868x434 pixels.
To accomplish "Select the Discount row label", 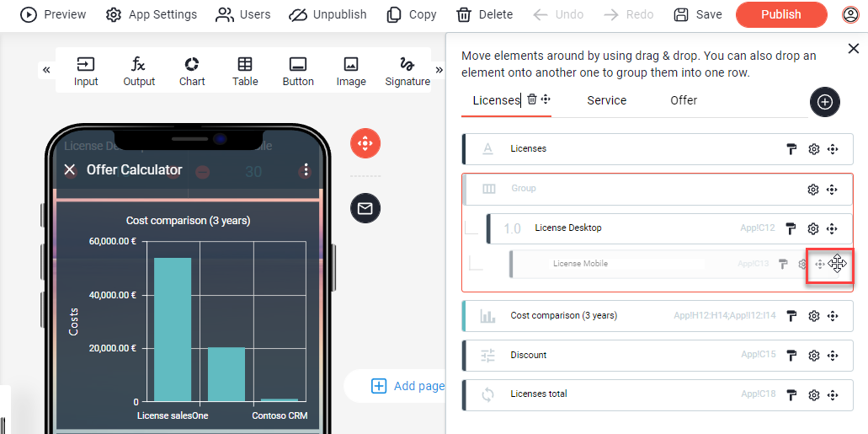I will 529,355.
